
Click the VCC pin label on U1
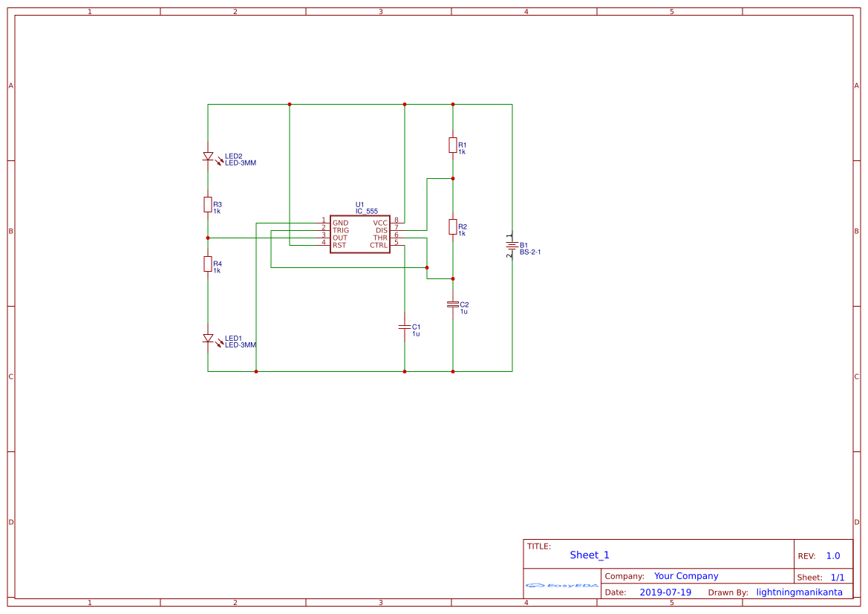pos(379,221)
